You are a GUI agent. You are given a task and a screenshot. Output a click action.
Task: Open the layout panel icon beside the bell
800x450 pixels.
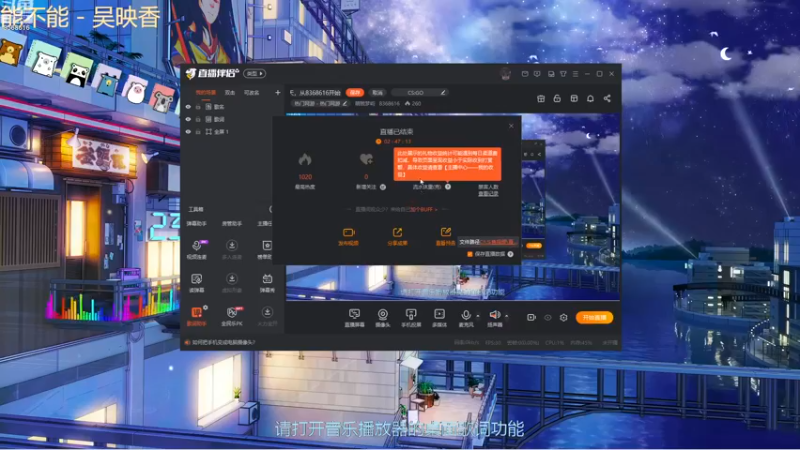(x=574, y=98)
